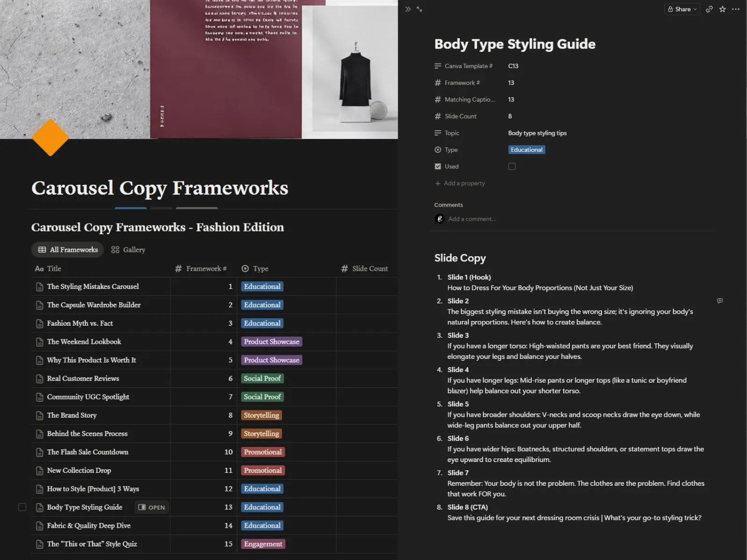Open page in full view icon

419,9
